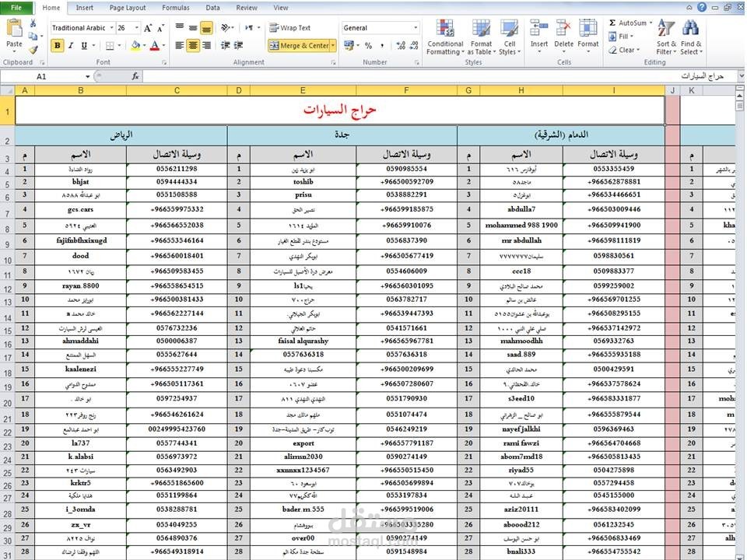Toggle center horizontal alignment

point(193,46)
